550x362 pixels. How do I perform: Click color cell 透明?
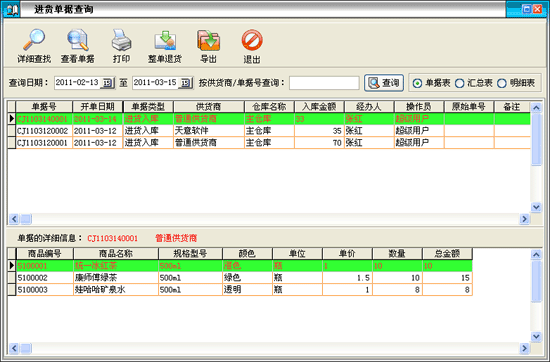pyautogui.click(x=247, y=290)
